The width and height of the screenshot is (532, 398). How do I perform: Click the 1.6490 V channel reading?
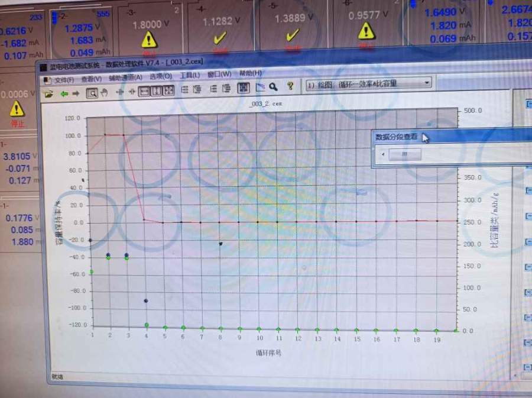445,12
